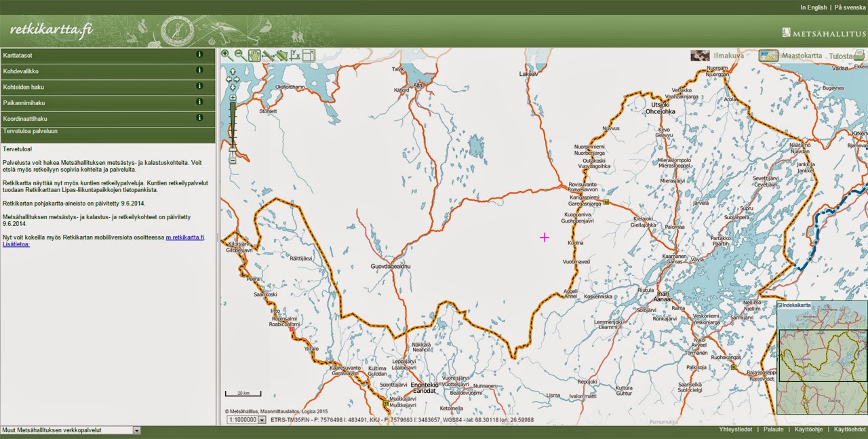The width and height of the screenshot is (868, 439).
Task: Expand the Kohdevalikko panel
Action: (x=108, y=71)
